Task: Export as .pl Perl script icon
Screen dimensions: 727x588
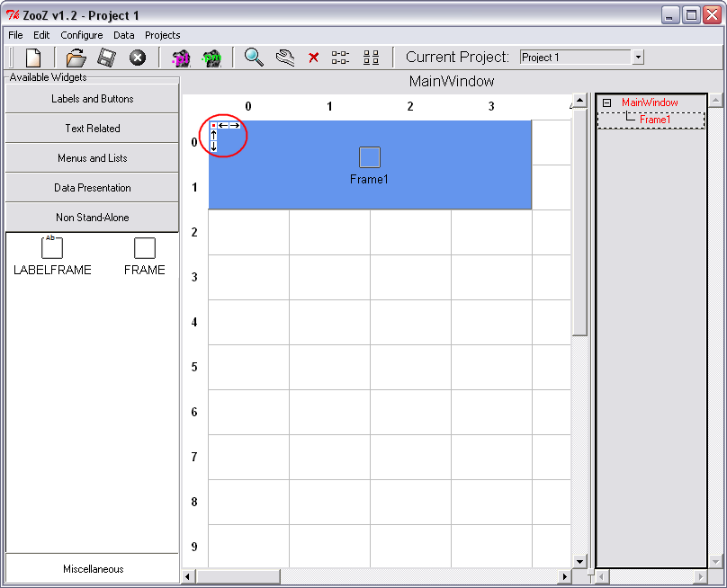Action: (x=181, y=58)
